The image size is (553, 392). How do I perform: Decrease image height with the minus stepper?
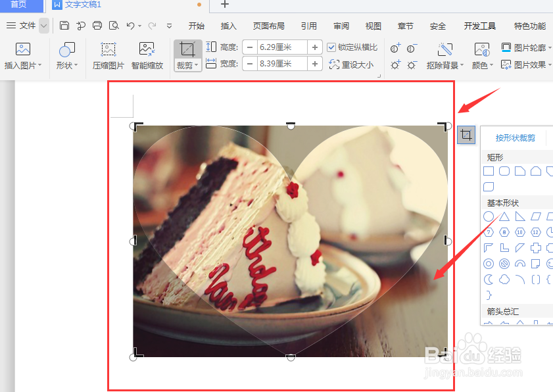point(249,47)
